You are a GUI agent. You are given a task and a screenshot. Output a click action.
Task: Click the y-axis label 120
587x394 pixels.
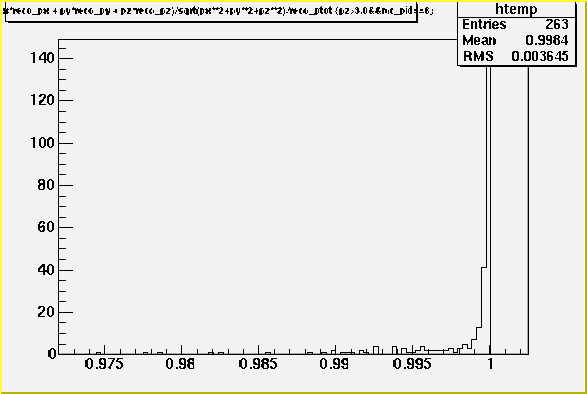point(42,100)
